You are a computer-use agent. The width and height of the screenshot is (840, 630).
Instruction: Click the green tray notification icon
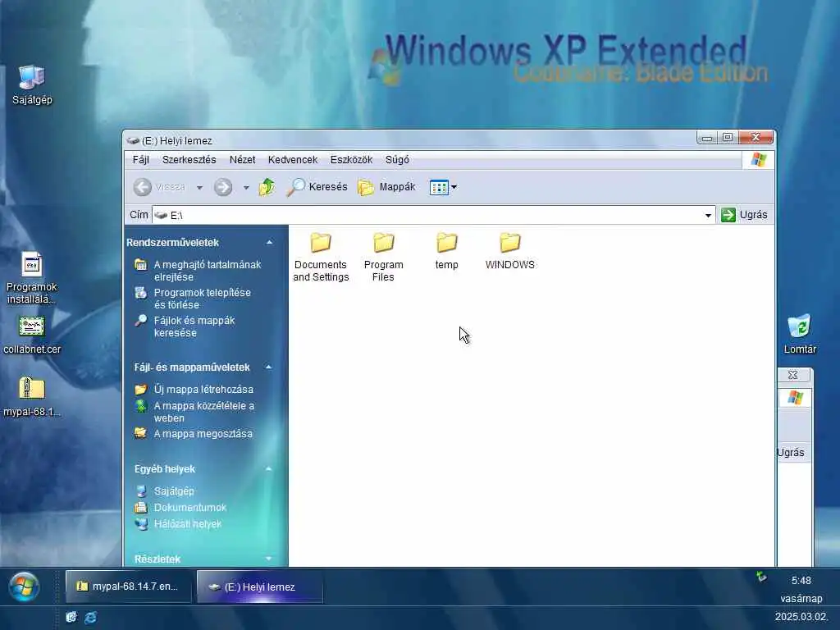tap(761, 577)
